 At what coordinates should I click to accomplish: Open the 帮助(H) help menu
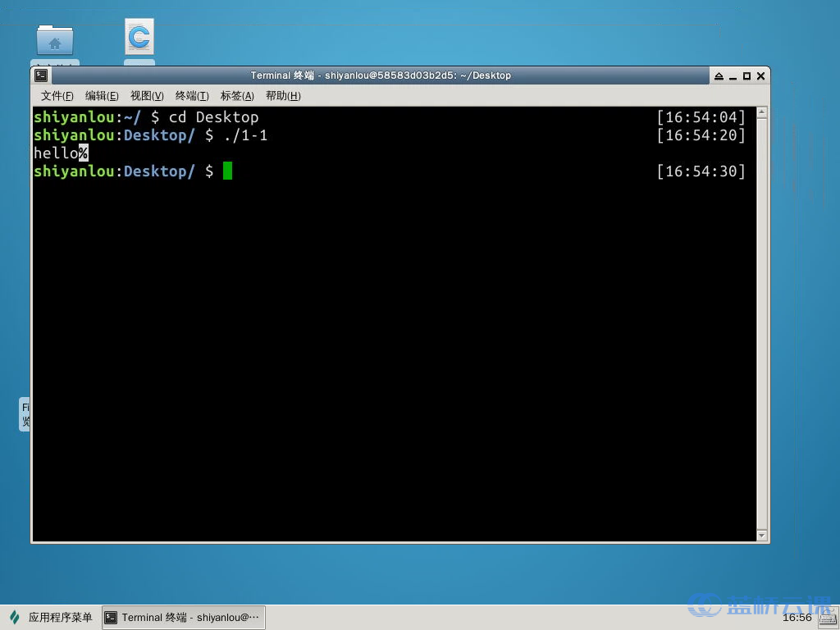(x=283, y=96)
